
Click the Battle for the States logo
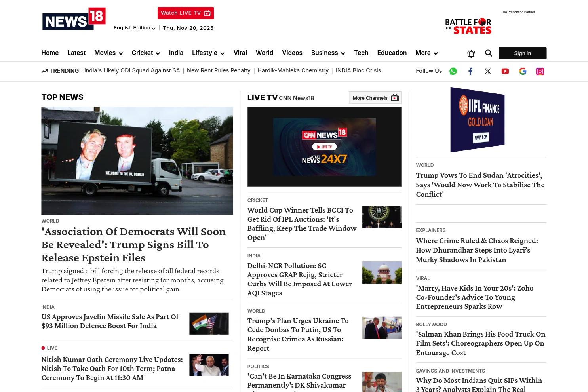pyautogui.click(x=468, y=26)
